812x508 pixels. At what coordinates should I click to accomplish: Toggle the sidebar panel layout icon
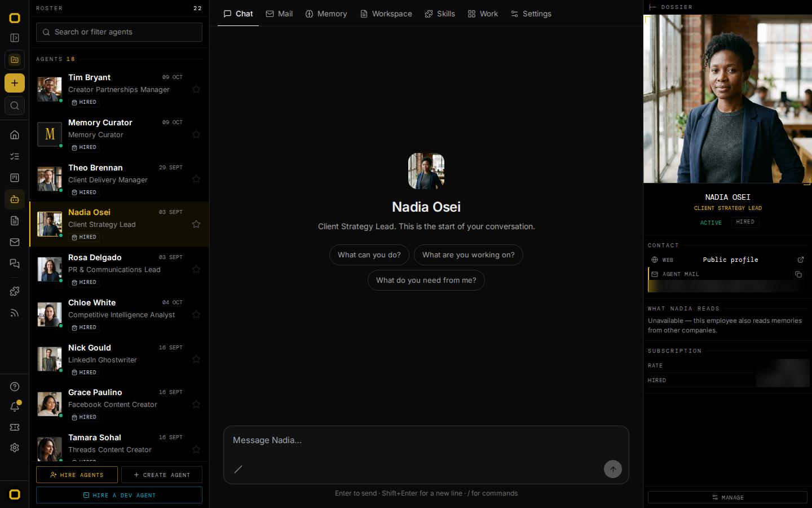(x=15, y=38)
